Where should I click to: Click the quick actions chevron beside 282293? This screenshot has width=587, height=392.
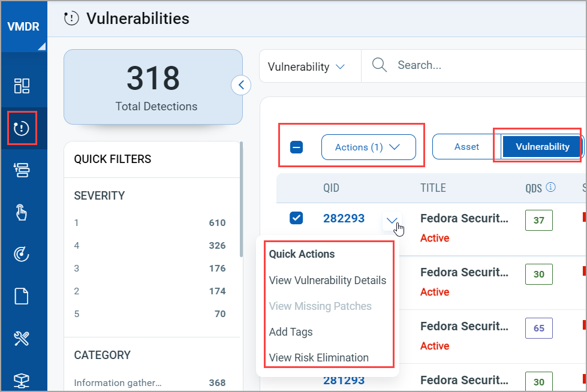392,221
